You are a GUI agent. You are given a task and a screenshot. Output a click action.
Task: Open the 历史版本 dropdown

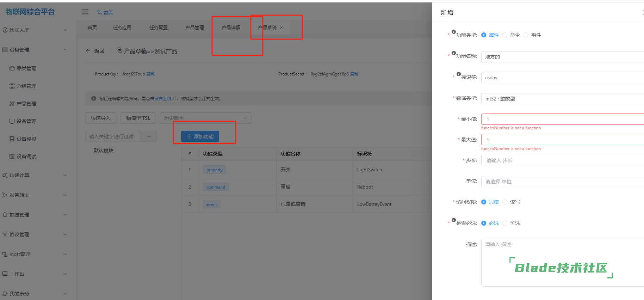tap(206, 118)
